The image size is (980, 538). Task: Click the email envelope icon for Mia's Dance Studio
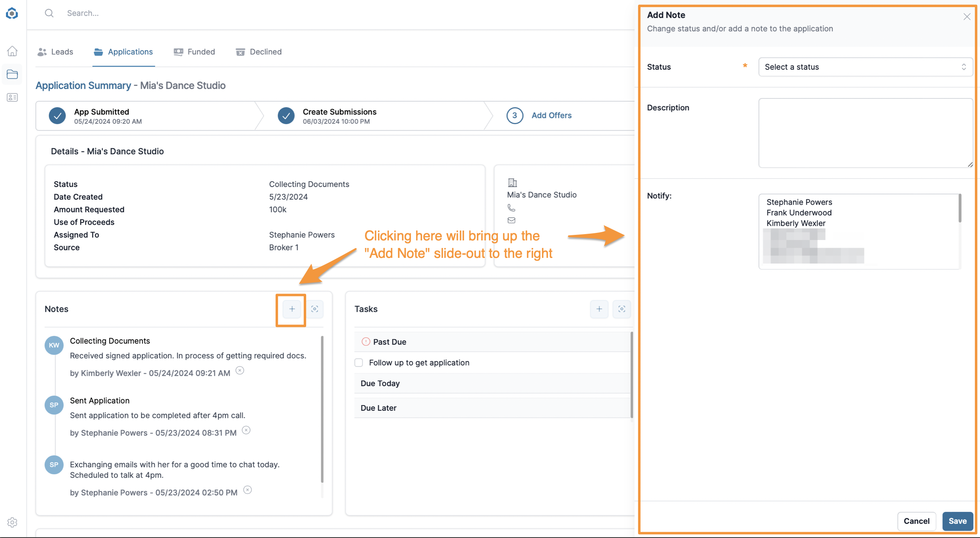(x=511, y=220)
